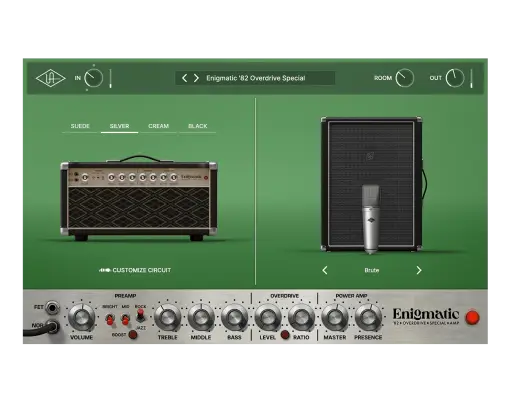Toggle the overdrive button between LEVEL and RATIO
The image size is (509, 400).
pos(285,335)
